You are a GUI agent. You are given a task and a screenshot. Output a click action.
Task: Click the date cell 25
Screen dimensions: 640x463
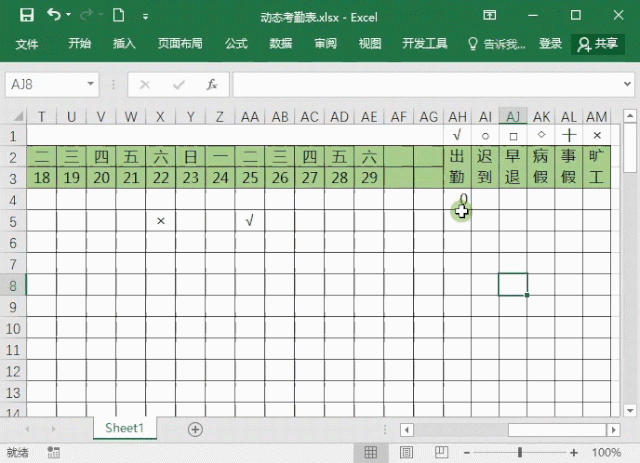click(250, 178)
